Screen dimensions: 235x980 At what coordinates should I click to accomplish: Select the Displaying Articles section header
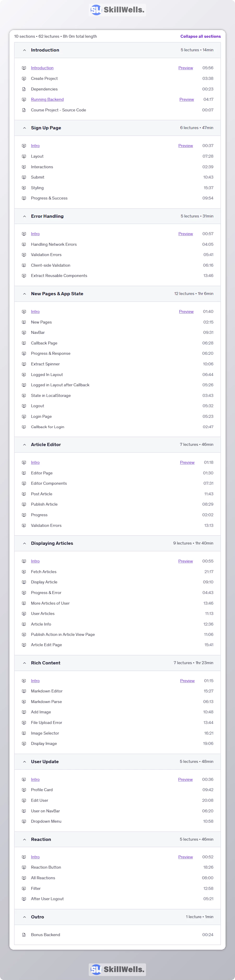click(x=117, y=543)
